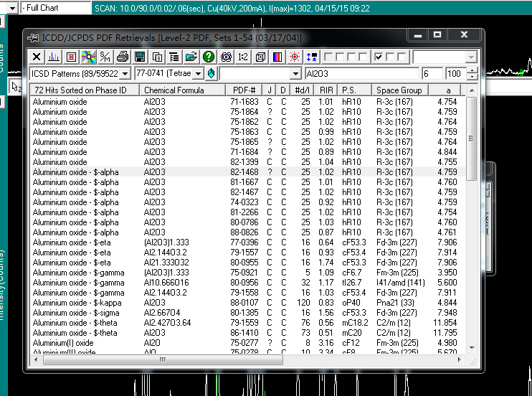Click the red sun radiation icon
Viewport: 532px width, 396px height.
coord(295,57)
